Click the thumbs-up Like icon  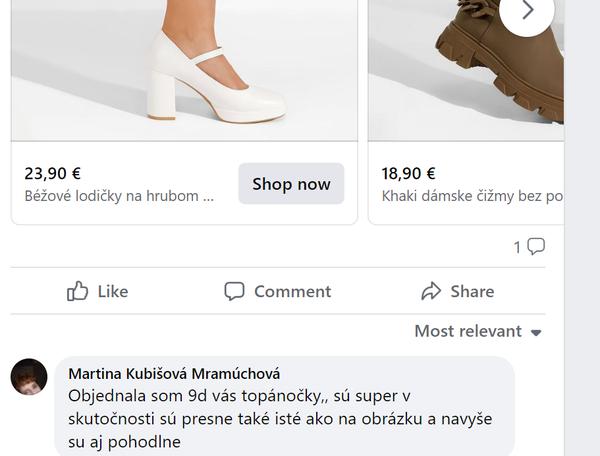[x=77, y=291]
